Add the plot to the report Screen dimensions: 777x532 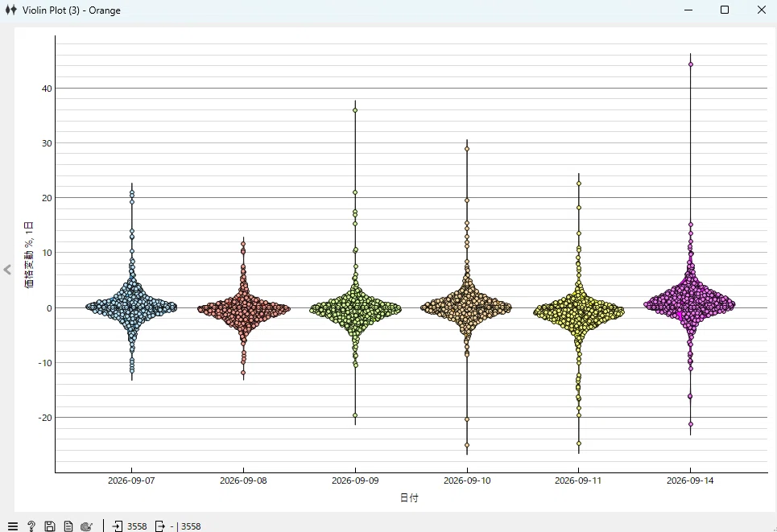click(68, 526)
